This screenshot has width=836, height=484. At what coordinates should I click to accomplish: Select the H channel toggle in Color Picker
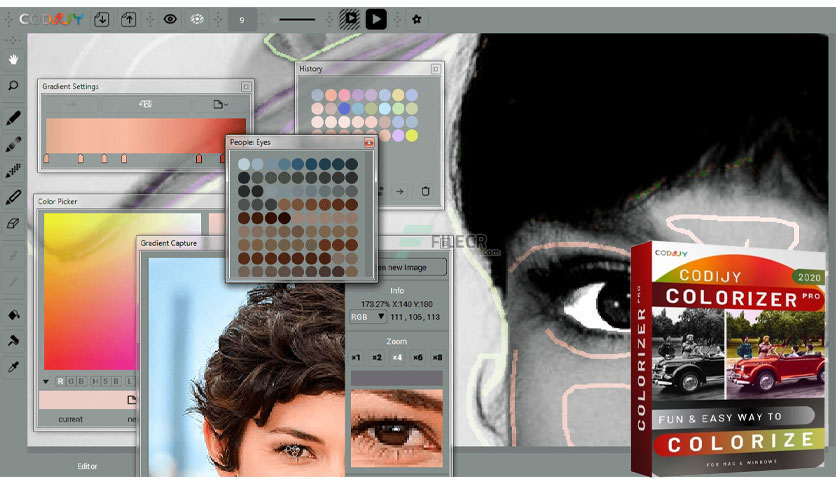(95, 382)
